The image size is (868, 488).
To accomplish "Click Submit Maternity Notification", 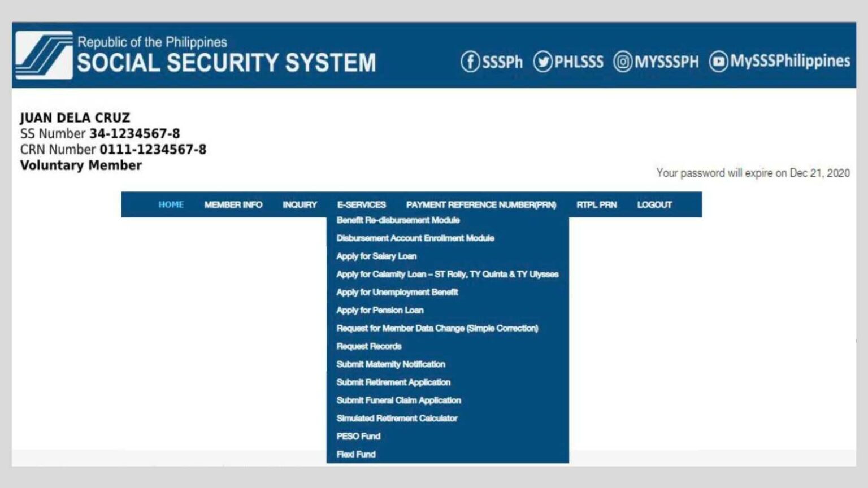I will [390, 364].
